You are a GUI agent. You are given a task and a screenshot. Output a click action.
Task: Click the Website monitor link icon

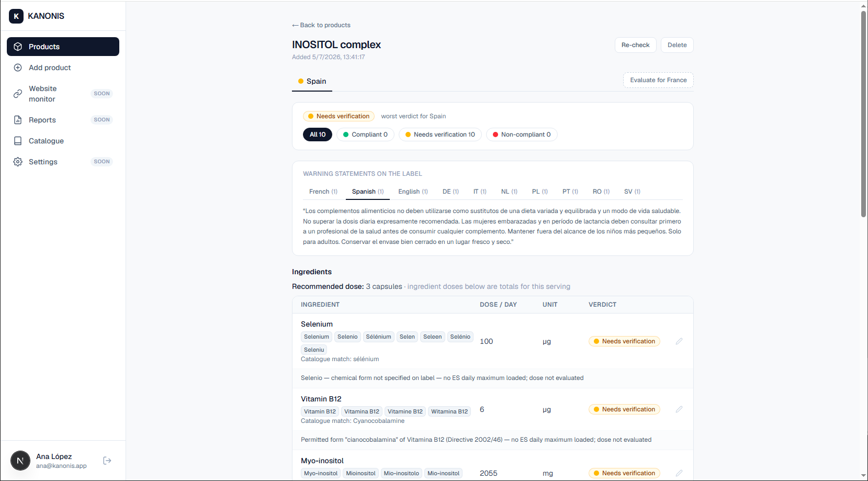click(18, 94)
